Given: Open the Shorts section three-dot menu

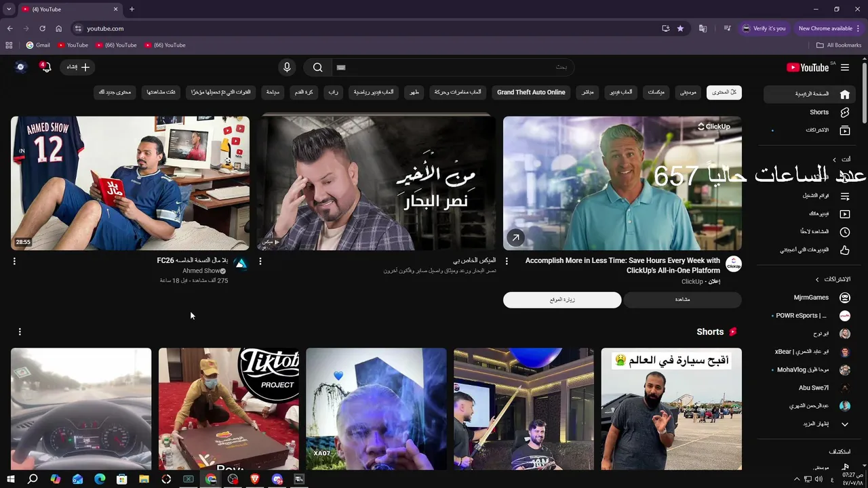Looking at the screenshot, I should pyautogui.click(x=20, y=331).
